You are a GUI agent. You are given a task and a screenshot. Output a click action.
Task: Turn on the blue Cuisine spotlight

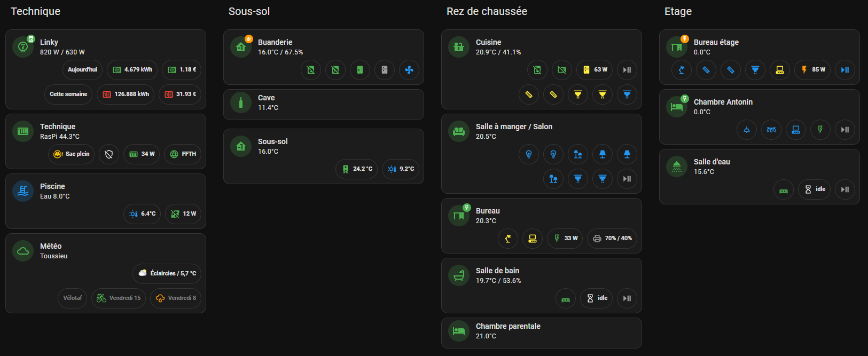627,94
